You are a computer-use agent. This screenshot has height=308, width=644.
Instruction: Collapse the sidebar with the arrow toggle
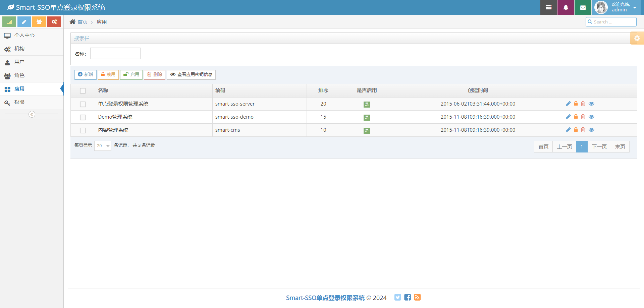(32, 114)
